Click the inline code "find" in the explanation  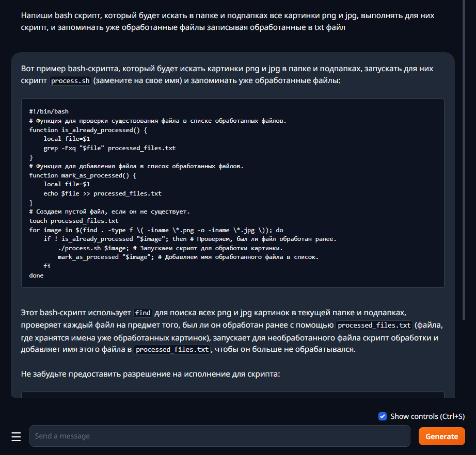pyautogui.click(x=142, y=313)
